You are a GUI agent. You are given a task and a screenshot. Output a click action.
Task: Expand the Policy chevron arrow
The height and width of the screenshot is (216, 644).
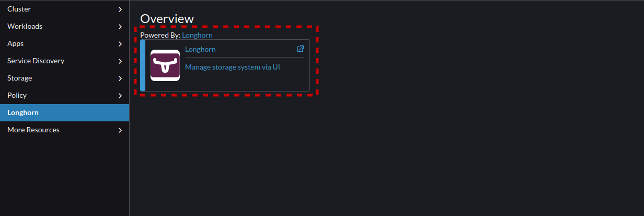tap(120, 96)
